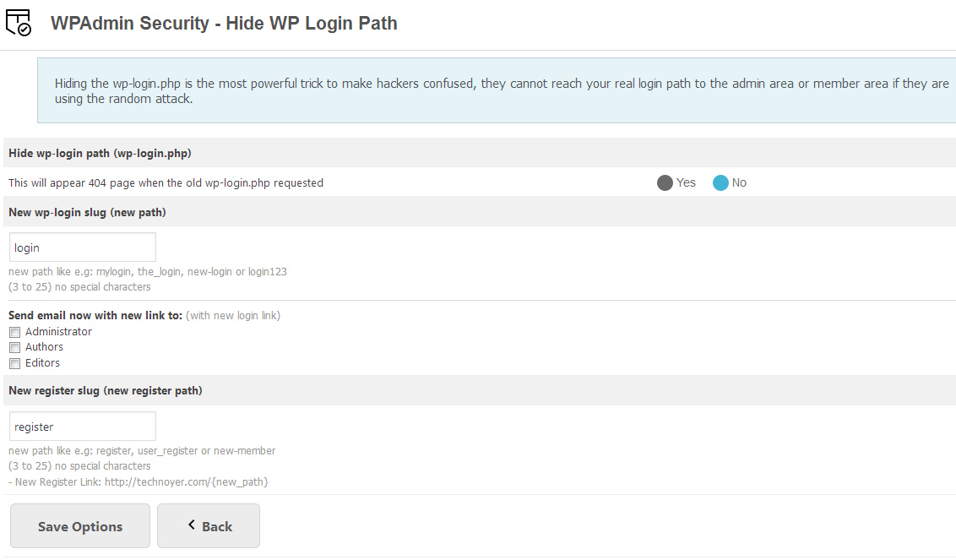Click the WPAdmin Security page title

(x=224, y=23)
